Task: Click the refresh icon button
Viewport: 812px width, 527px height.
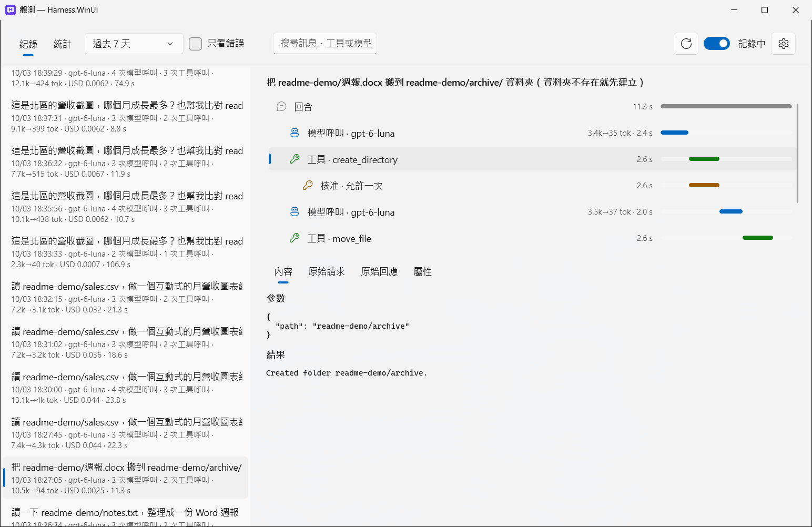Action: (686, 44)
